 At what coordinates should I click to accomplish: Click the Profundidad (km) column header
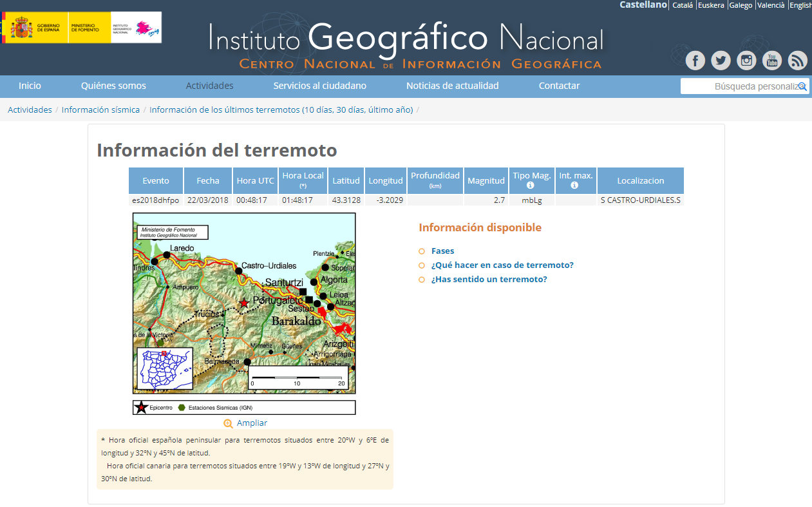435,180
